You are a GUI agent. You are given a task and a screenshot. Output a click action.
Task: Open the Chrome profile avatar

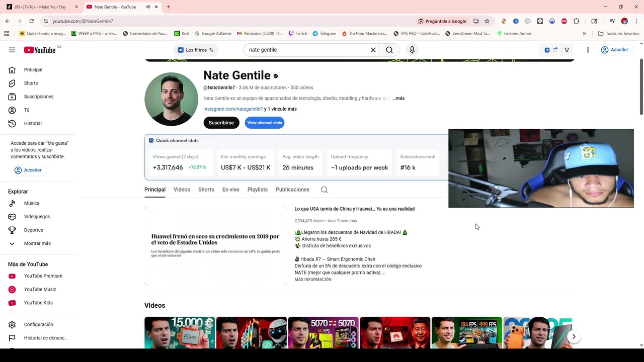pos(624,21)
